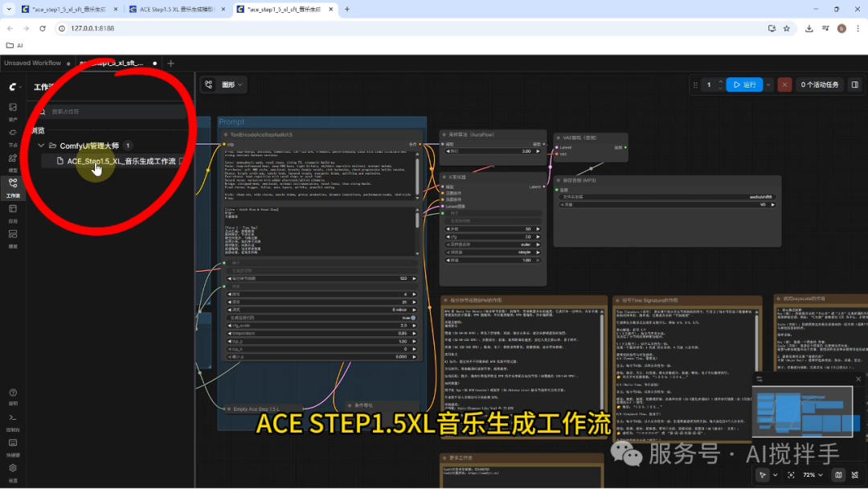Expand the Chrome tab search dropdown
This screenshot has width=868, height=489.
[9, 9]
